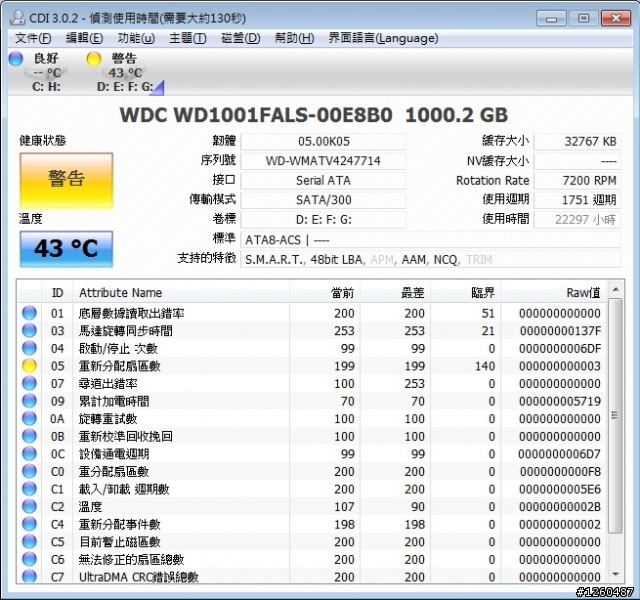Click the 臨界 column header
Screen dimensions: 640x600
465,293
